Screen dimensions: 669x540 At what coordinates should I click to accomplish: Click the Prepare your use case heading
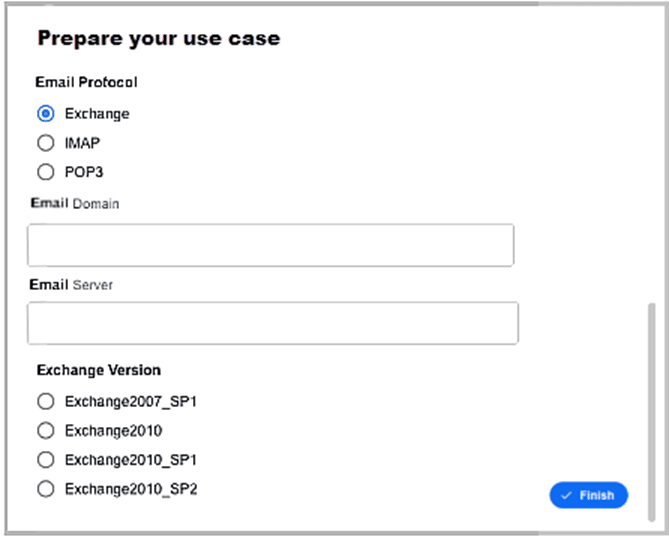click(x=159, y=39)
